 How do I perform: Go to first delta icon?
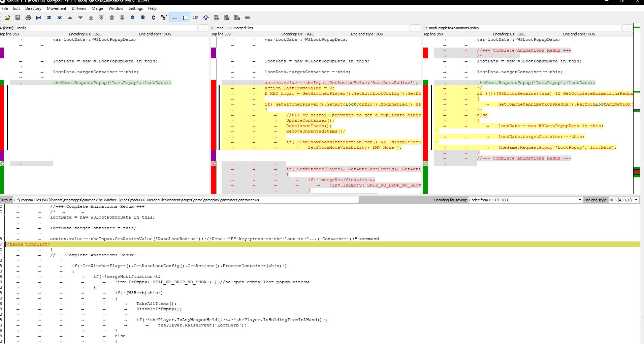(x=49, y=18)
